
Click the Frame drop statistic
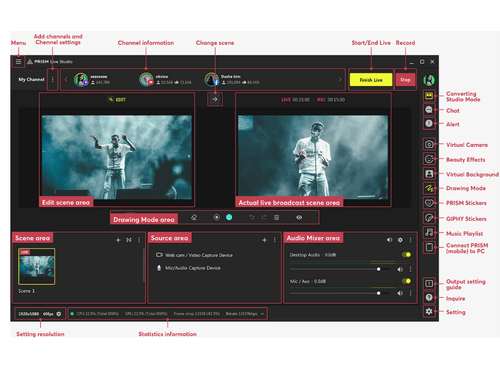(197, 314)
